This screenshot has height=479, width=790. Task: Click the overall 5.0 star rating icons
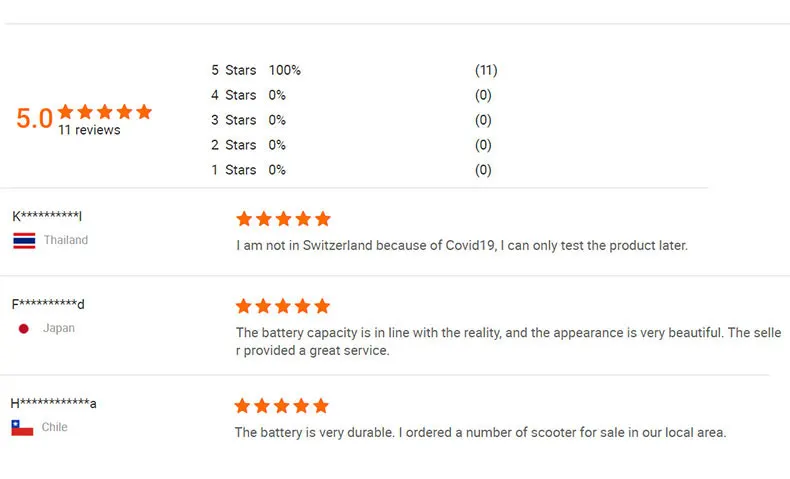(x=105, y=112)
